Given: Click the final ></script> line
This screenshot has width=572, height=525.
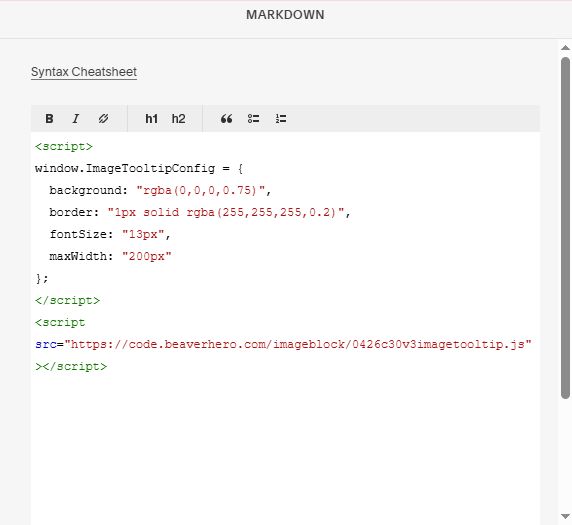Looking at the screenshot, I should pos(71,366).
